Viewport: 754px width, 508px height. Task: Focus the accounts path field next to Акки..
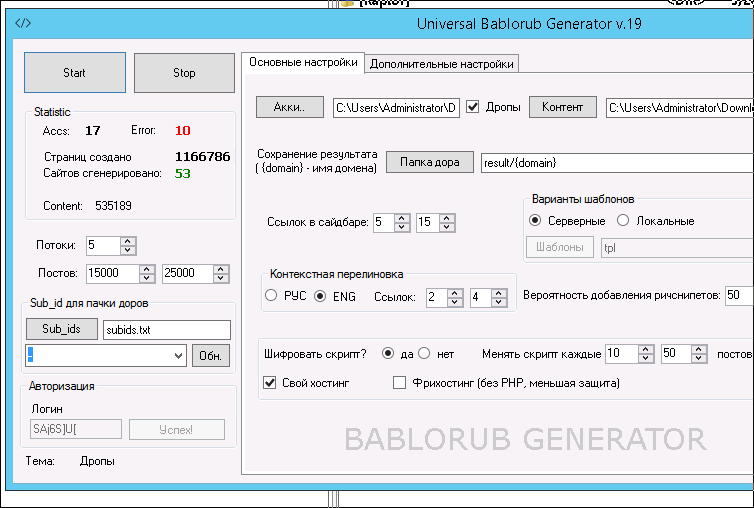[x=396, y=108]
